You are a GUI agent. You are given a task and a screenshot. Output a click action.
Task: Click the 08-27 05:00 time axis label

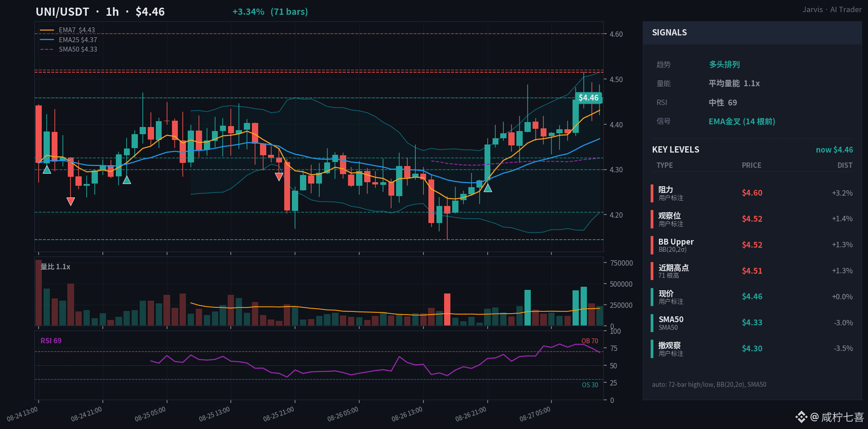(535, 414)
